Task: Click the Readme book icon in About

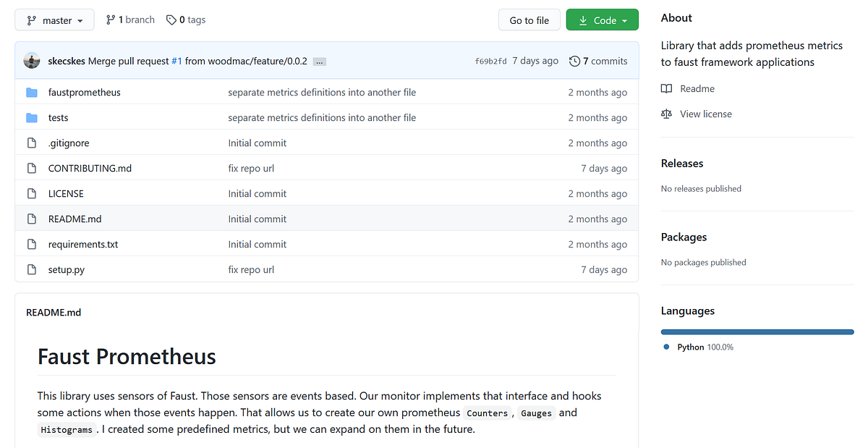Action: point(666,88)
